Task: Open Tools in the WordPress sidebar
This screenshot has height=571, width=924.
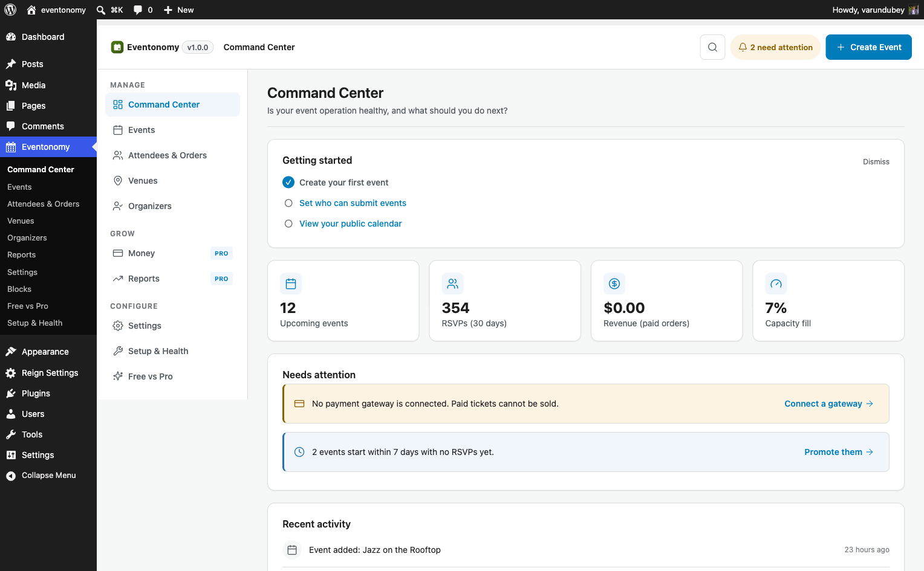Action: click(x=48, y=434)
